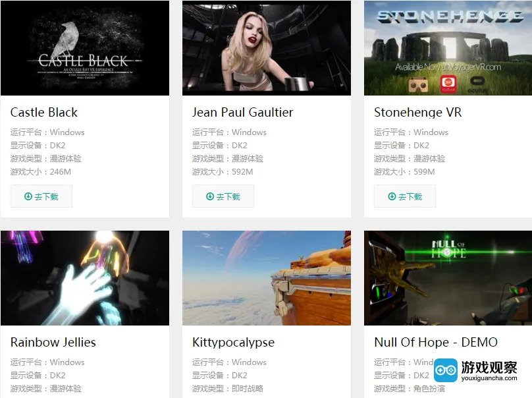The image size is (532, 398).
Task: Click 去下载 button under Stonehenge VR
Action: (405, 196)
